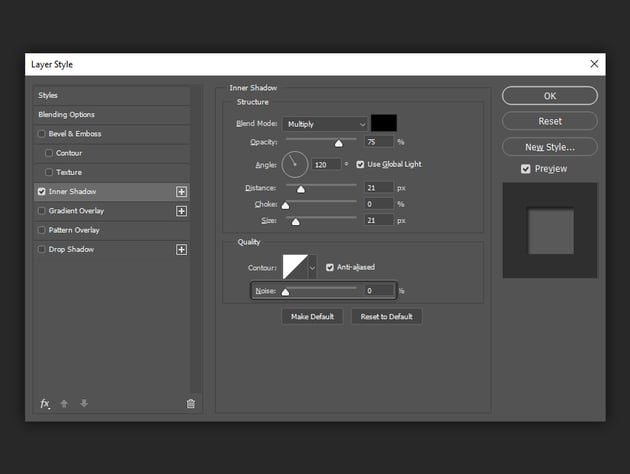The width and height of the screenshot is (630, 474).
Task: Click the Choke value field
Action: (379, 204)
